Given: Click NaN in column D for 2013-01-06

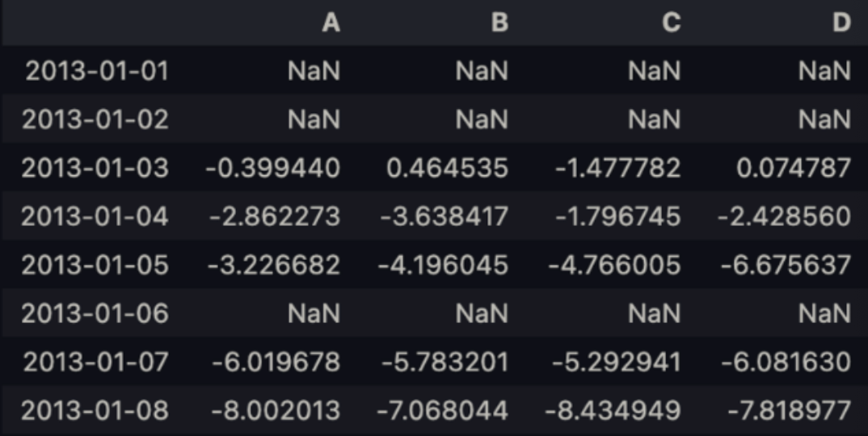Looking at the screenshot, I should pos(824,313).
